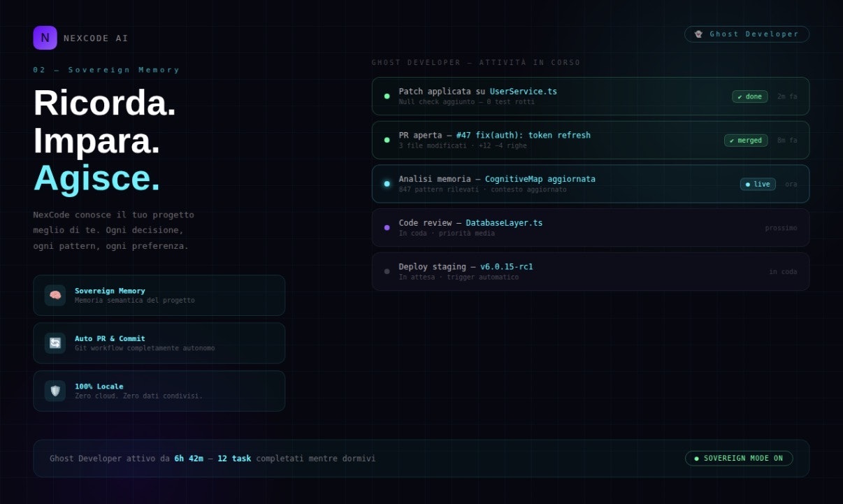
Task: Click the "02 — Sovereign Memory" section label
Action: 107,69
